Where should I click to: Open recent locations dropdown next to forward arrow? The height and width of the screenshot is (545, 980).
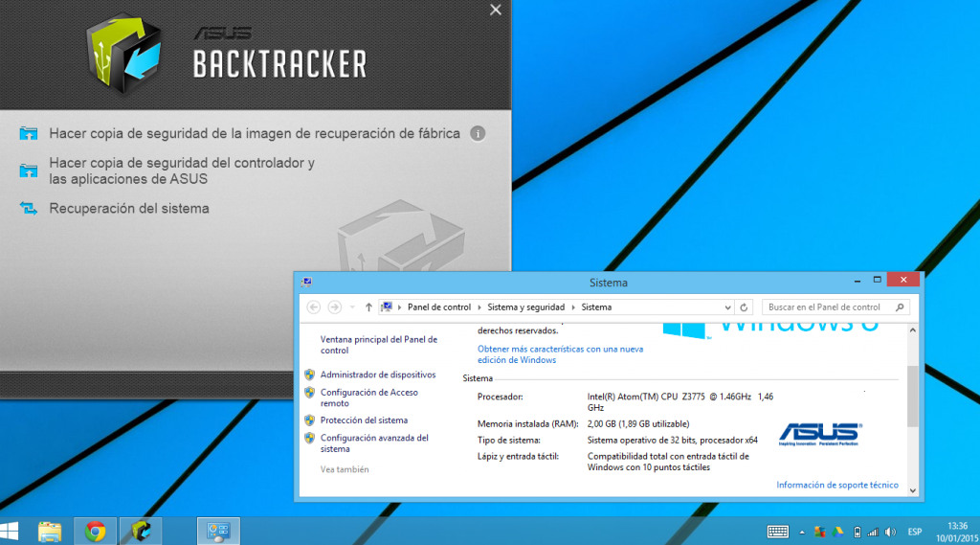(351, 307)
